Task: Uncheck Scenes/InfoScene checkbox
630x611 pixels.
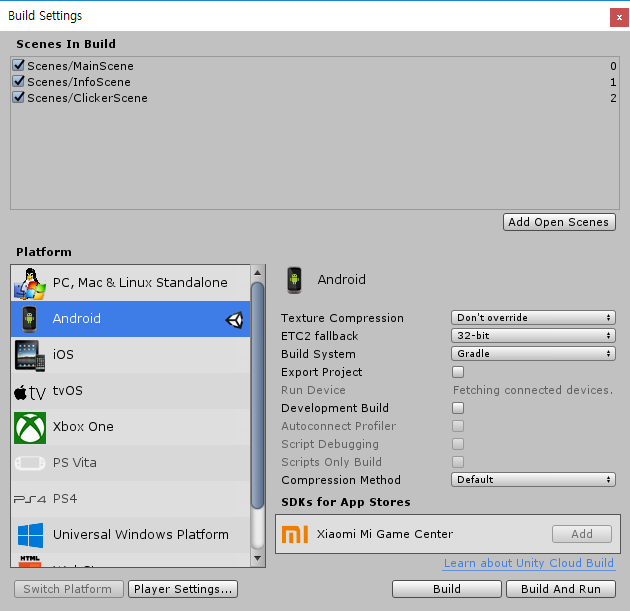Action: coord(18,81)
